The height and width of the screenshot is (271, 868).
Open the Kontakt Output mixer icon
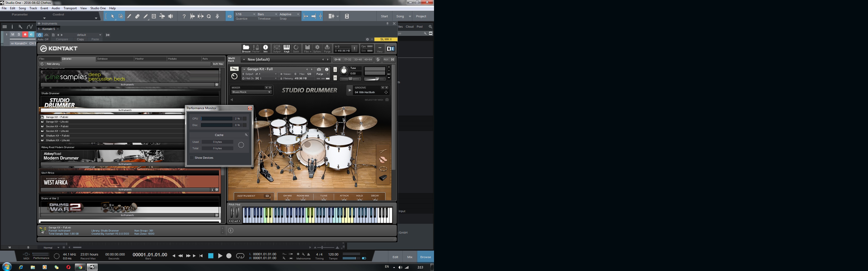point(277,49)
